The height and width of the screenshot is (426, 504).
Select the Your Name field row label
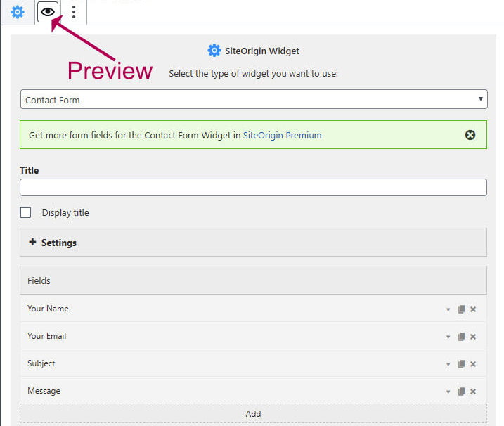[48, 309]
